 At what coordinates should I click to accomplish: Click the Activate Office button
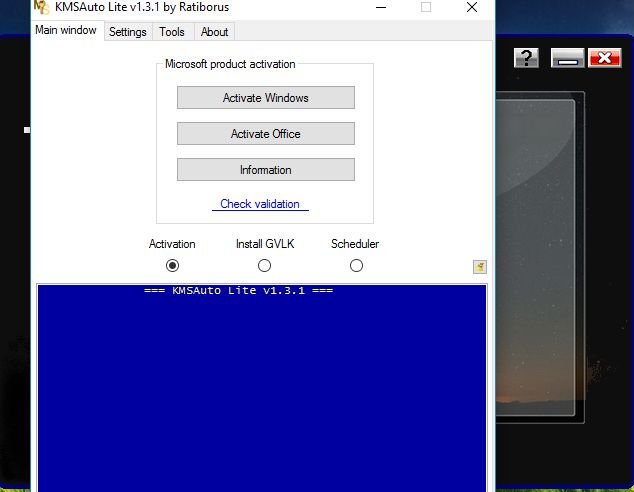coord(266,133)
